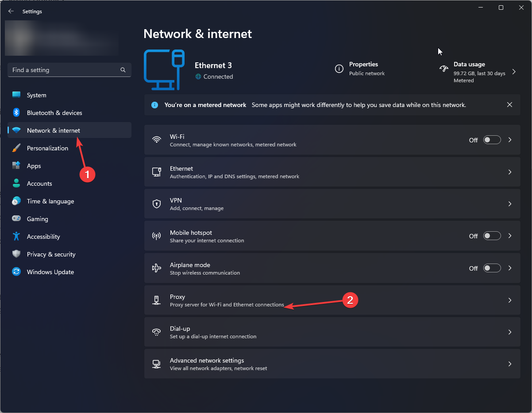Click the Ethernet monitor icon in Ethernet row
This screenshot has width=532, height=413.
click(156, 172)
